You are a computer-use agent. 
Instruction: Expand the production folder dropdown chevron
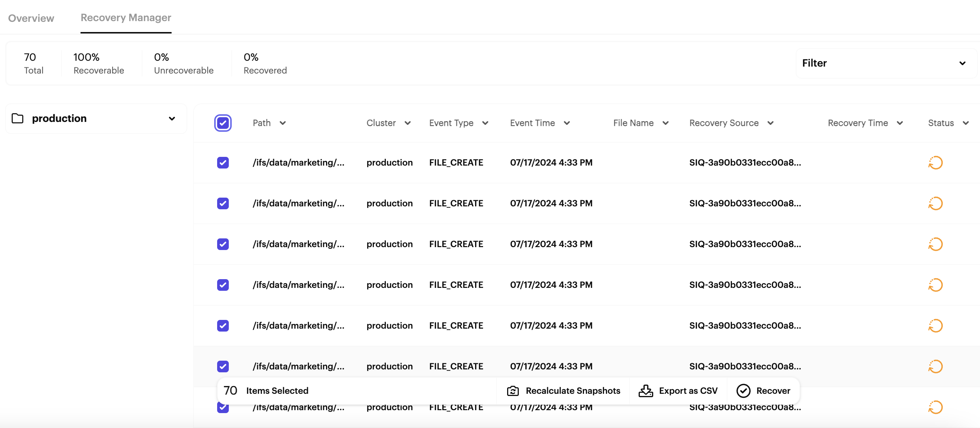[x=172, y=119]
